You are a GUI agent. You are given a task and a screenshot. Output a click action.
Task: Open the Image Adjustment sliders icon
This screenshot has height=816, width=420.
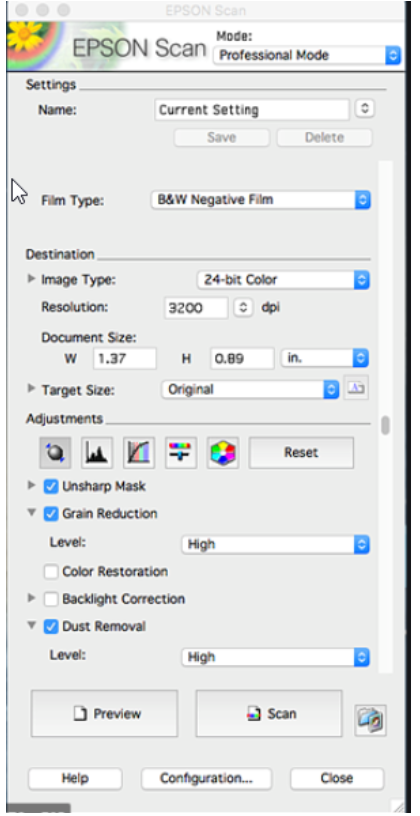181,452
